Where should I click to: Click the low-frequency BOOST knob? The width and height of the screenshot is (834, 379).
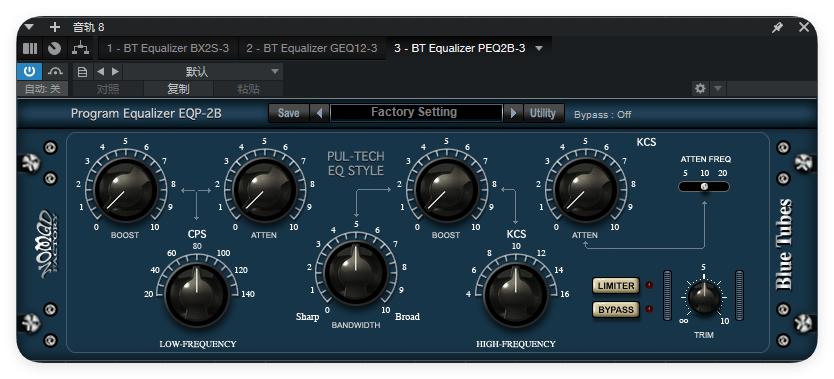126,189
